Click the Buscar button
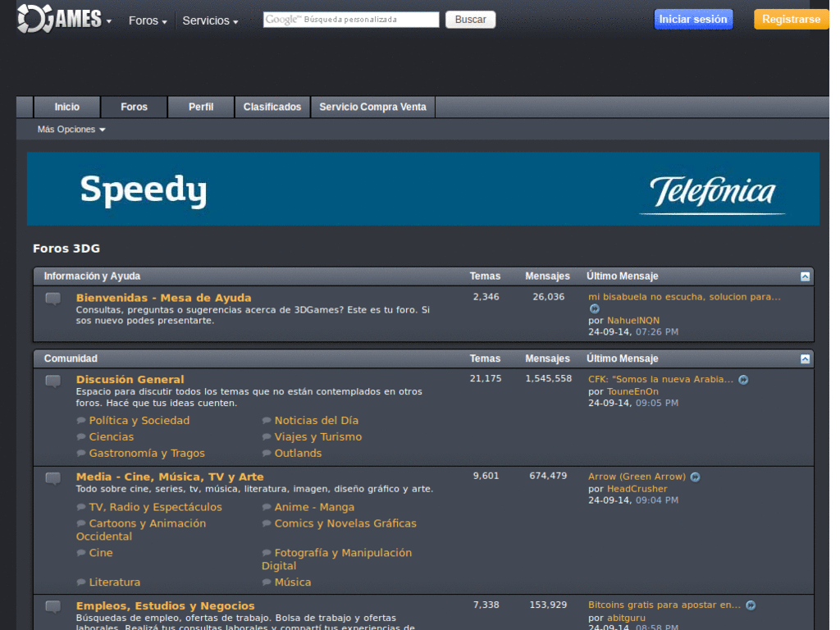Viewport: 840px width, 630px height. pyautogui.click(x=470, y=20)
